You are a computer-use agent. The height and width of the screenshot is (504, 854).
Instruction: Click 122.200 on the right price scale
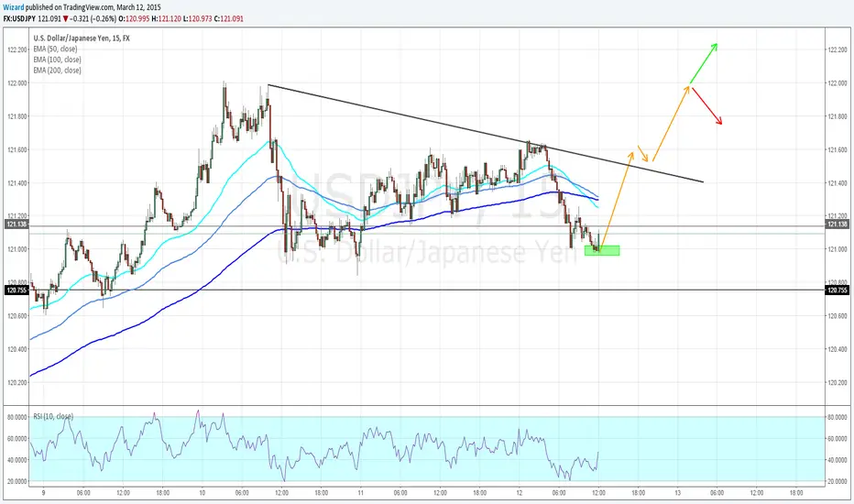[838, 49]
